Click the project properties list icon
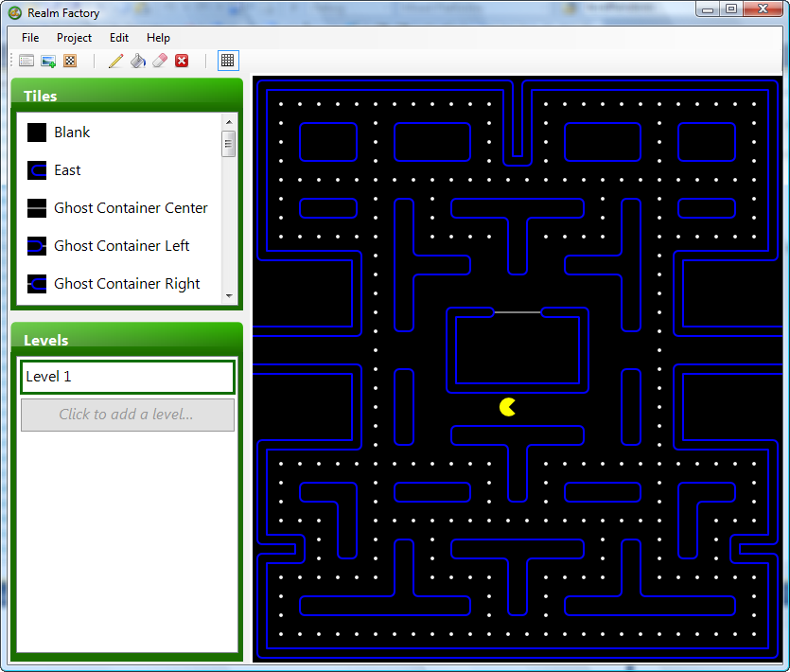 (26, 61)
